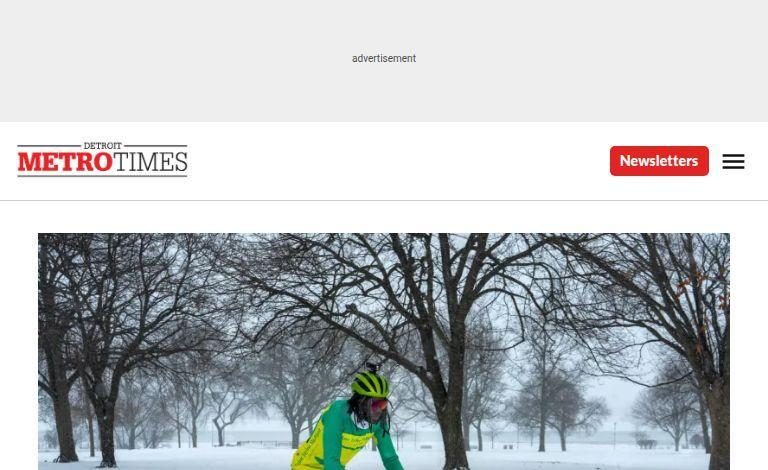The height and width of the screenshot is (470, 768).
Task: Click the cyclist's green and yellow jersey
Action: click(343, 436)
